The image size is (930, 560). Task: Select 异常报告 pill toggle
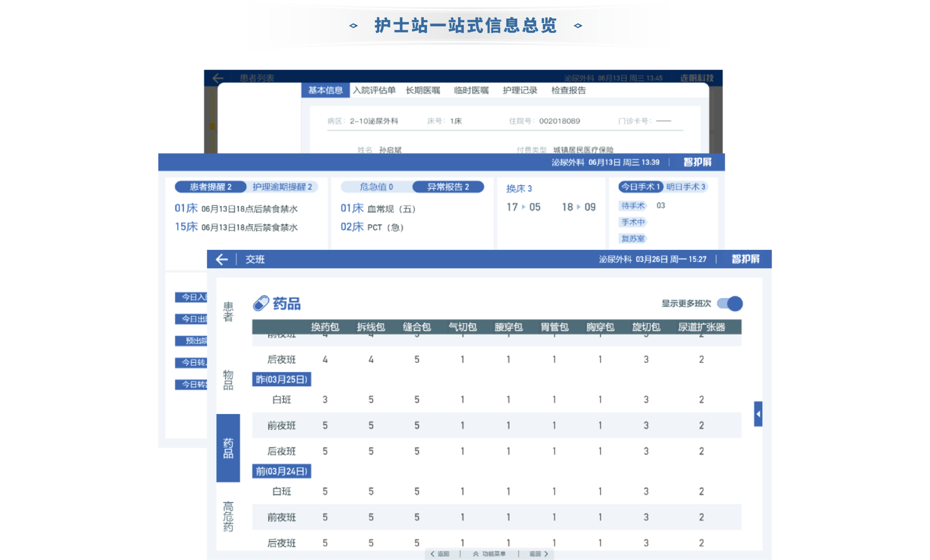coord(448,187)
